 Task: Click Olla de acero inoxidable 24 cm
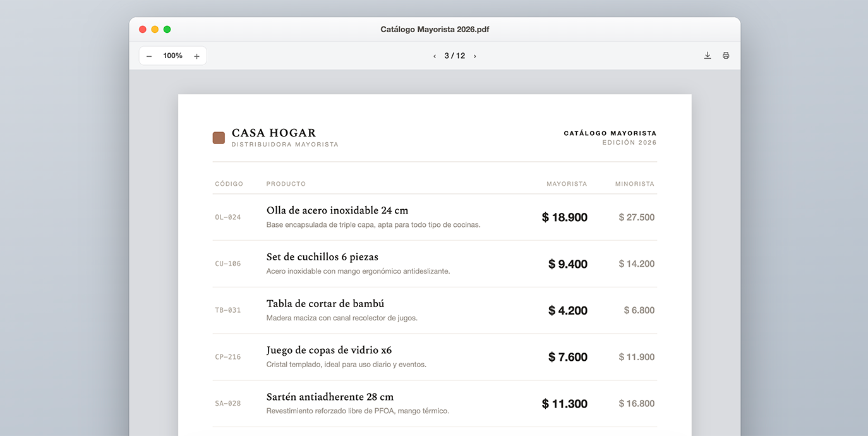(x=337, y=210)
